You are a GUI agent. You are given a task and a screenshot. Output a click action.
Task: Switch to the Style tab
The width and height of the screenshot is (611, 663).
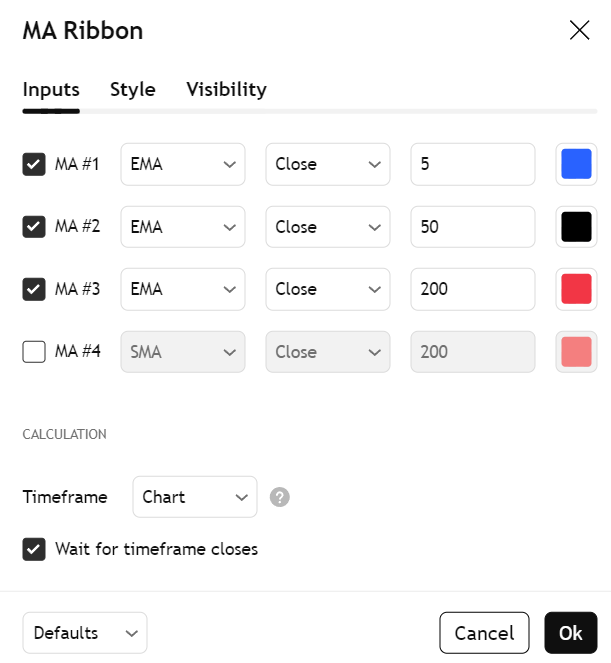click(x=133, y=90)
